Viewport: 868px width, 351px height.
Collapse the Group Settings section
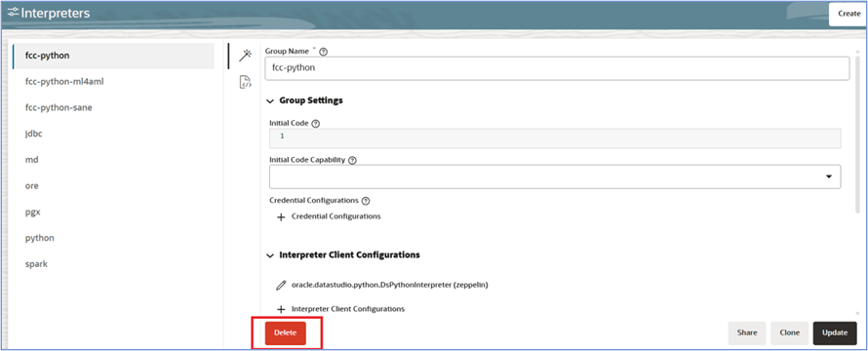[x=270, y=100]
